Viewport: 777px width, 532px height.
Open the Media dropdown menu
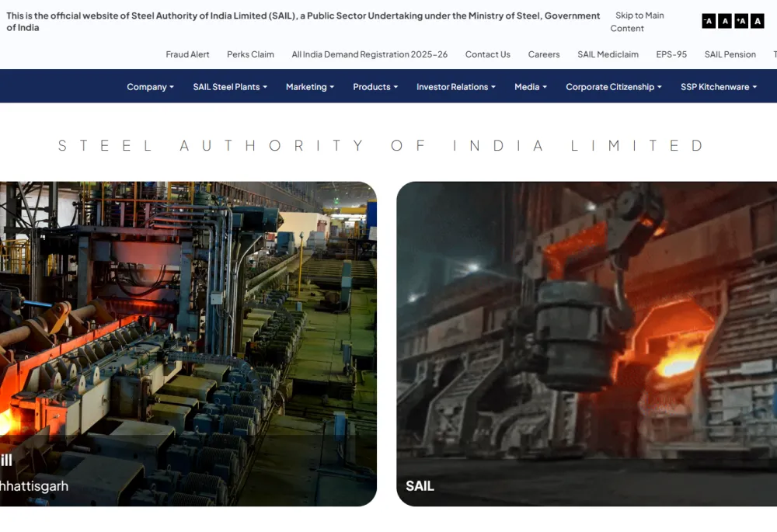(x=530, y=87)
